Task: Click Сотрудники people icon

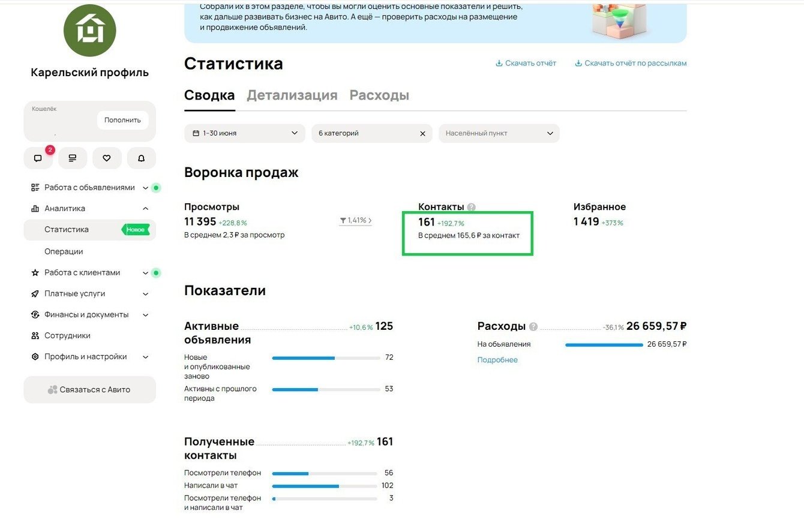Action: pyautogui.click(x=35, y=336)
